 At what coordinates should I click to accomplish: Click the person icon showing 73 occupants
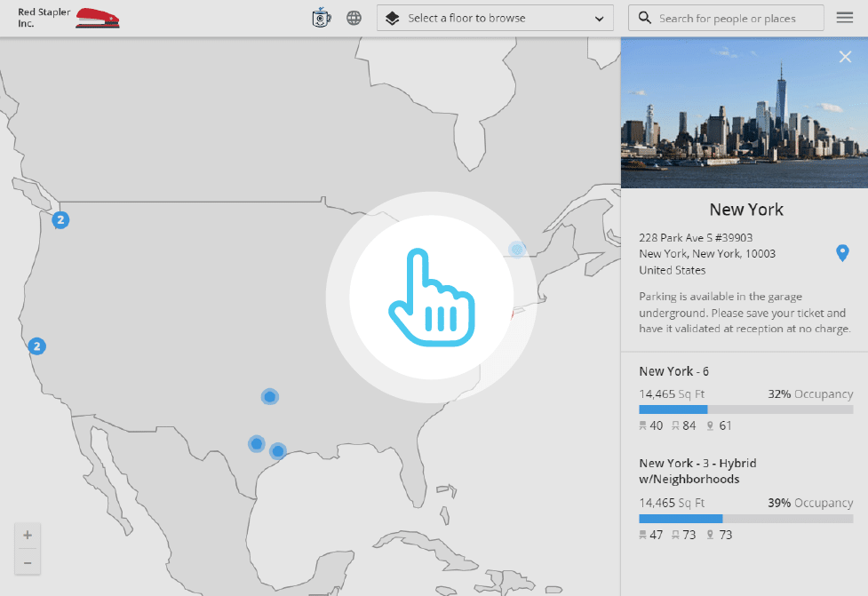coord(708,534)
